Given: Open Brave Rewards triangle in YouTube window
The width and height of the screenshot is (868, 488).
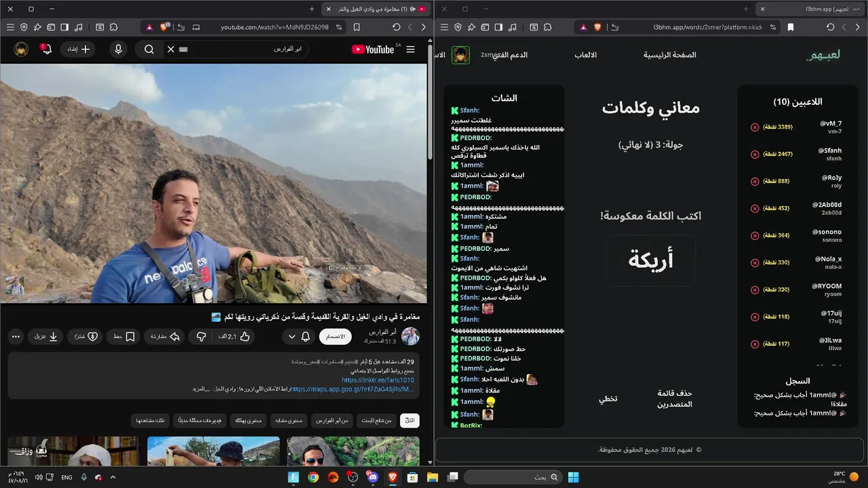Looking at the screenshot, I should (149, 27).
